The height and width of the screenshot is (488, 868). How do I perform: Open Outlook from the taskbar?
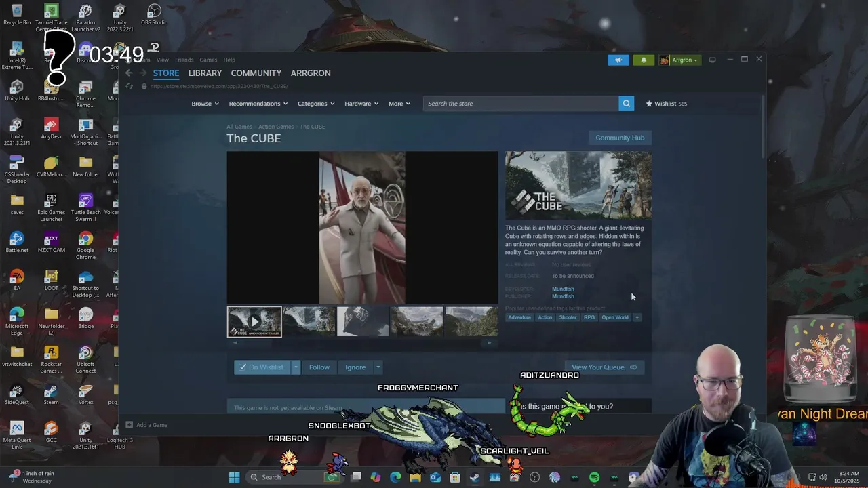[435, 477]
